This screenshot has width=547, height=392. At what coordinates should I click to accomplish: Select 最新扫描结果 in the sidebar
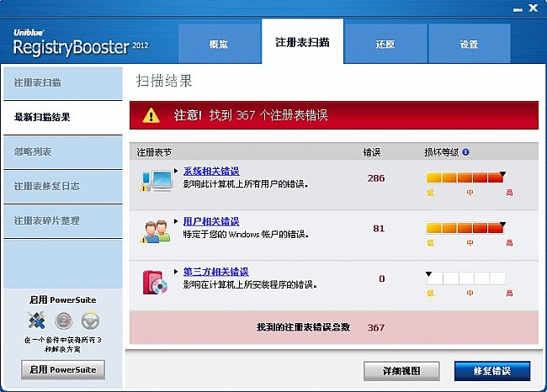(63, 117)
